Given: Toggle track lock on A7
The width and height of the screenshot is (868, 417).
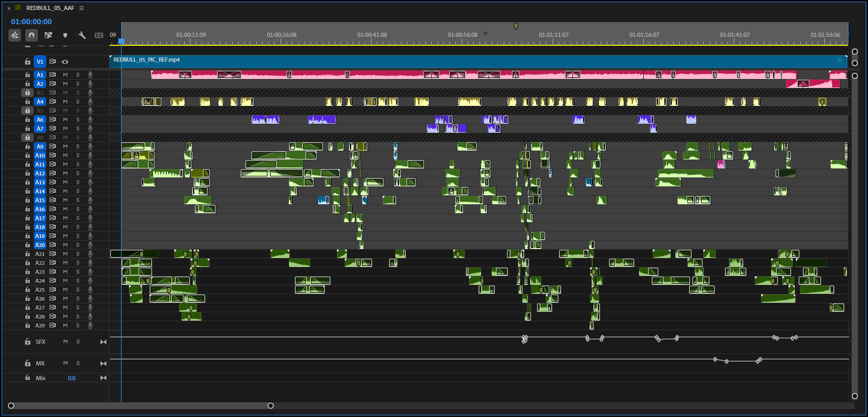Looking at the screenshot, I should point(28,128).
